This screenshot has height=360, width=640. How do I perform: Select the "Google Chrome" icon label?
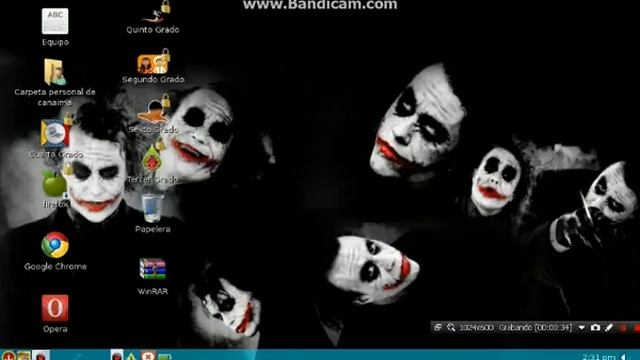click(x=56, y=267)
